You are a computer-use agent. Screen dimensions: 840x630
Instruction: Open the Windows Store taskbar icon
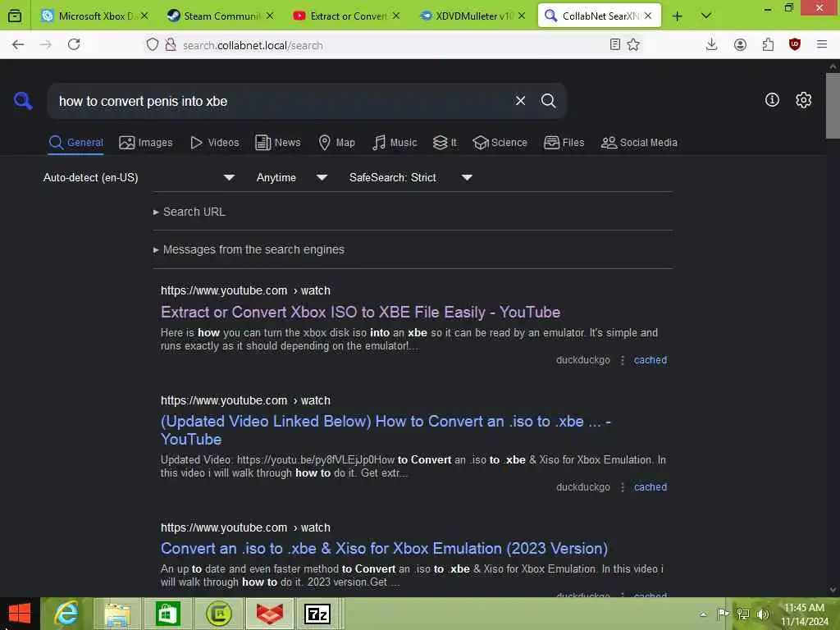click(167, 614)
